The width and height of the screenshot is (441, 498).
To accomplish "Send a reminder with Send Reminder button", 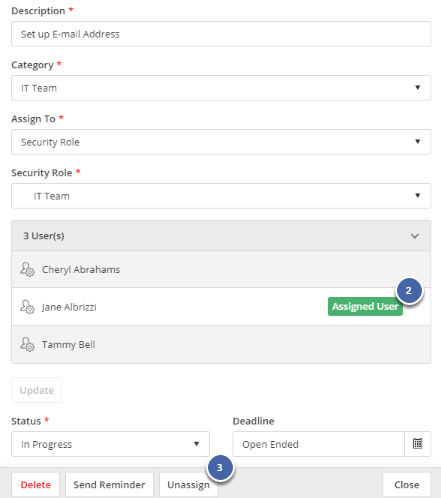I will 109,485.
